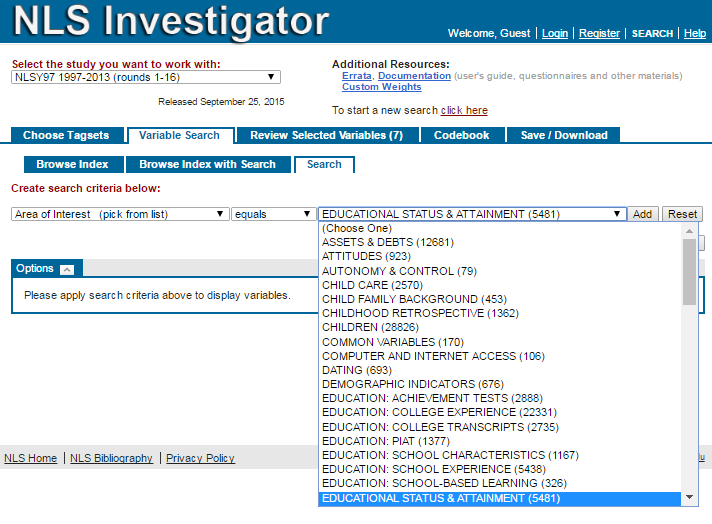Select EDUCATION: COLLEGE EXPERIENCE (22331) option
Viewport: 712px width, 524px height.
tap(499, 412)
